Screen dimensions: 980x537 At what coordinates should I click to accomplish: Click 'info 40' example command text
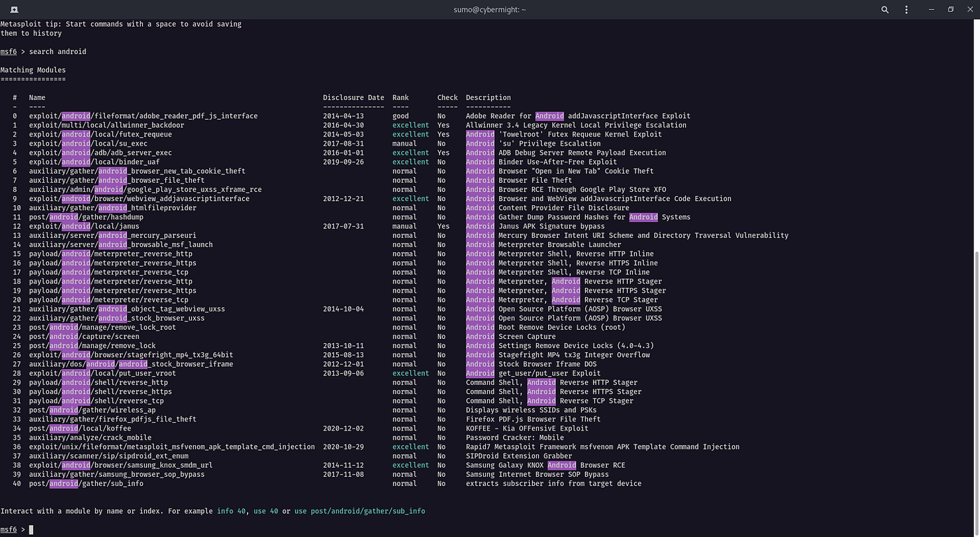point(232,511)
